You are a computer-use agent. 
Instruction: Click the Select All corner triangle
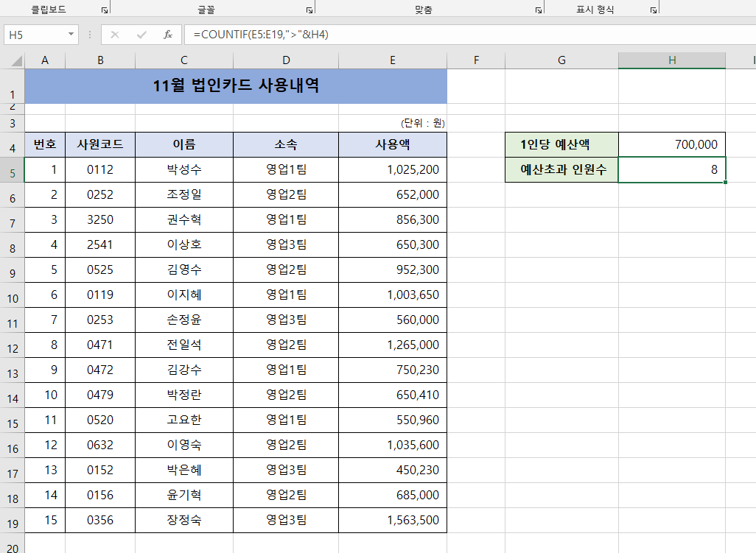coord(16,60)
